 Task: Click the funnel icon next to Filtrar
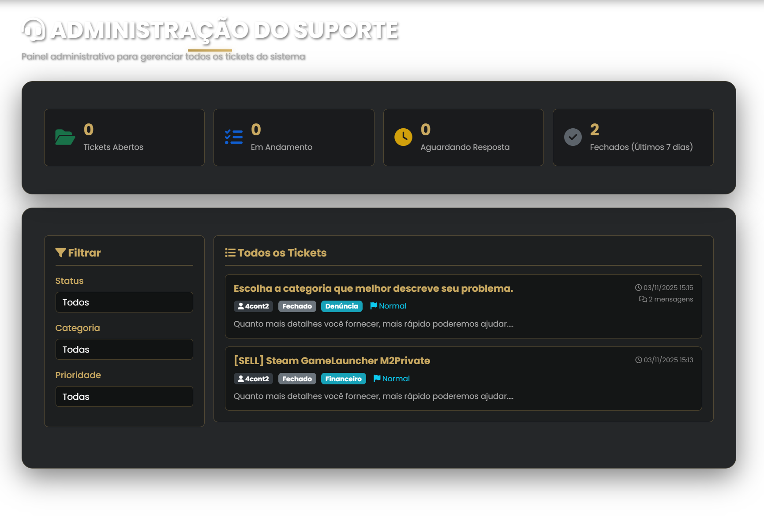pos(60,252)
